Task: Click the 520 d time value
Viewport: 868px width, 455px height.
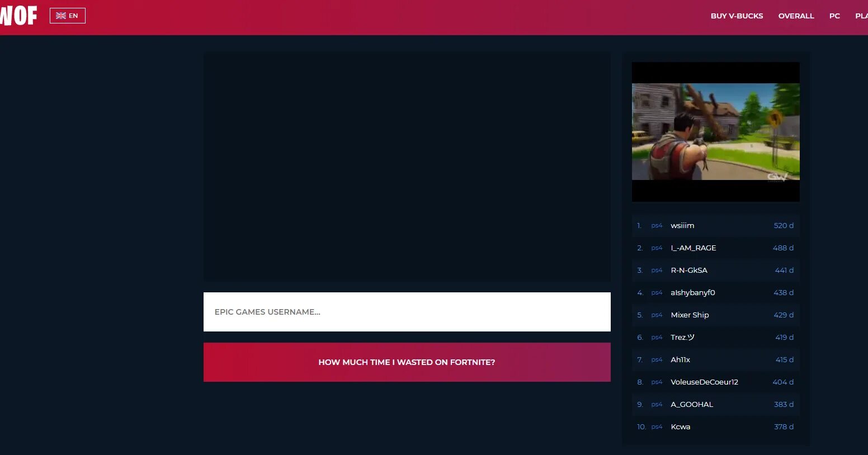Action: click(784, 226)
